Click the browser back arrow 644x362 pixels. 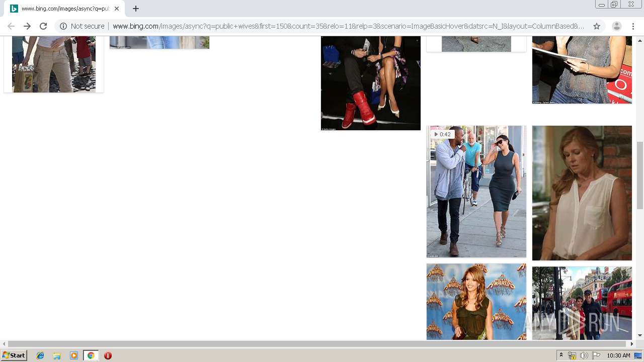click(11, 26)
